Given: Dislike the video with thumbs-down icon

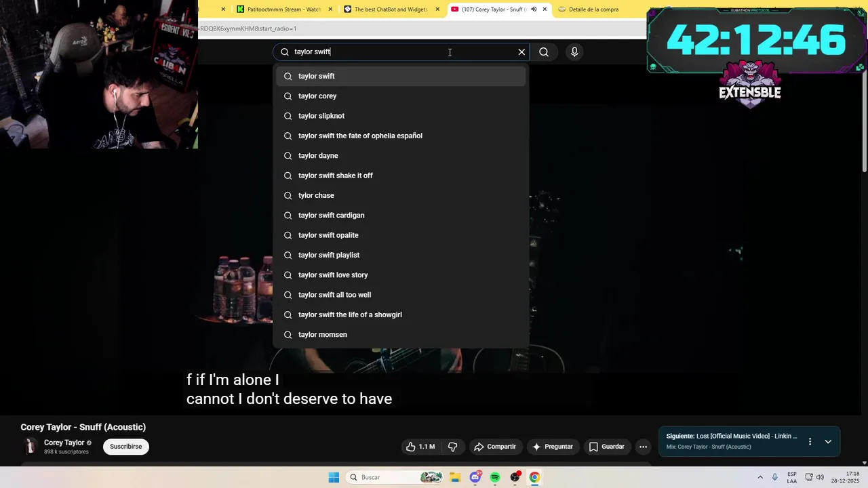Looking at the screenshot, I should pos(453,447).
